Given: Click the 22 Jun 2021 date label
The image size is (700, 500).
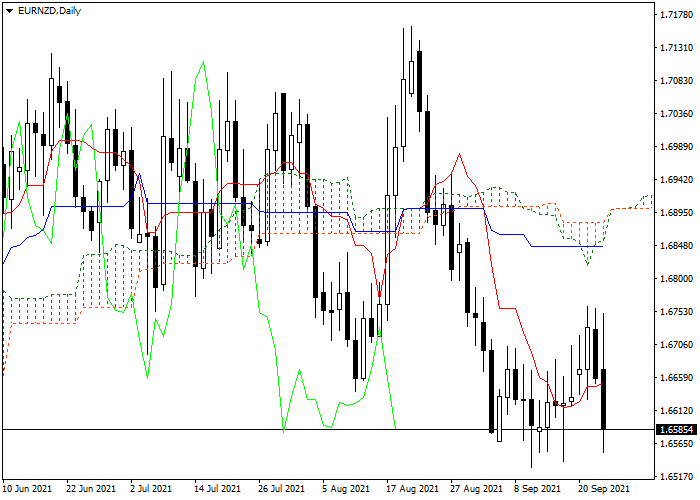Looking at the screenshot, I should pyautogui.click(x=91, y=489).
